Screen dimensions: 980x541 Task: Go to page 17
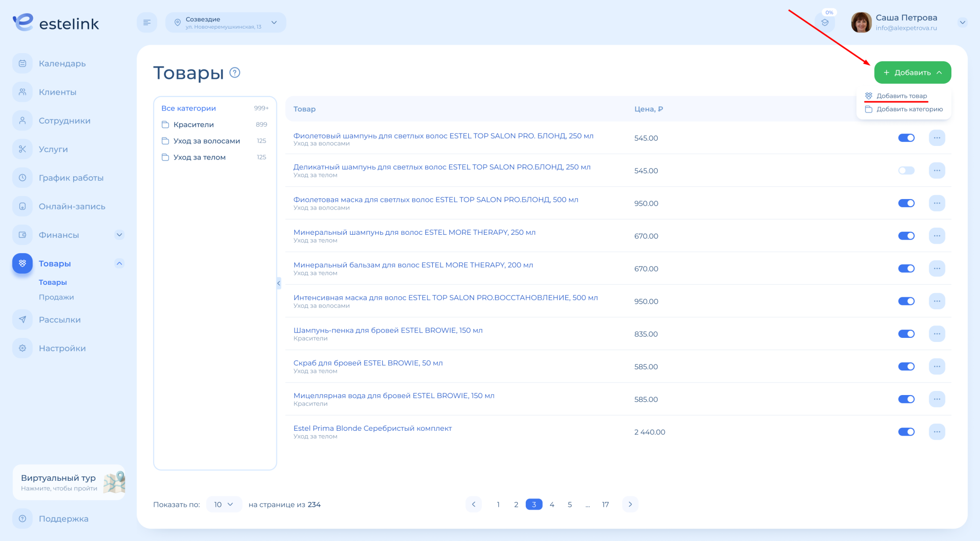tap(605, 504)
